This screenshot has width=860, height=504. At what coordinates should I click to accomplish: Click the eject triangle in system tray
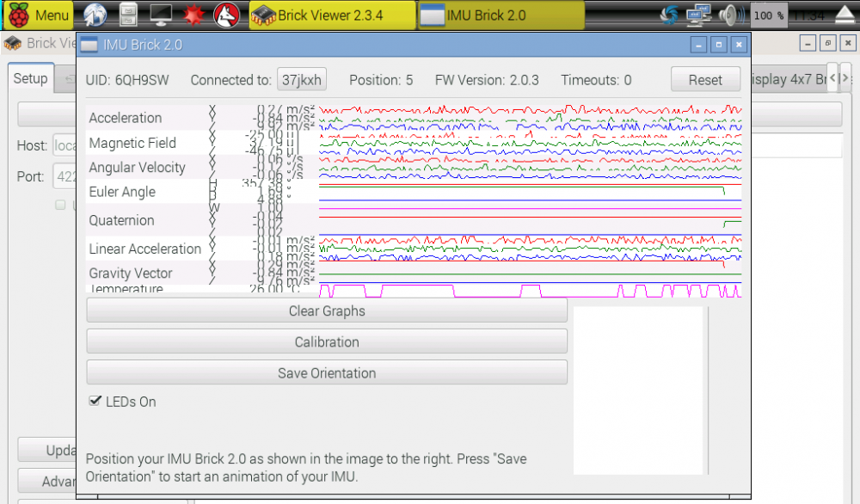click(x=845, y=13)
